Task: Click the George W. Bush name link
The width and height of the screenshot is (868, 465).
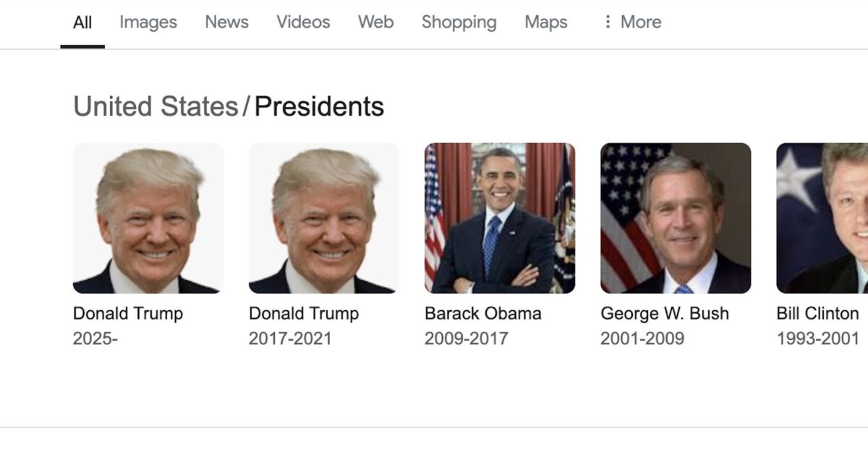Action: pos(664,314)
